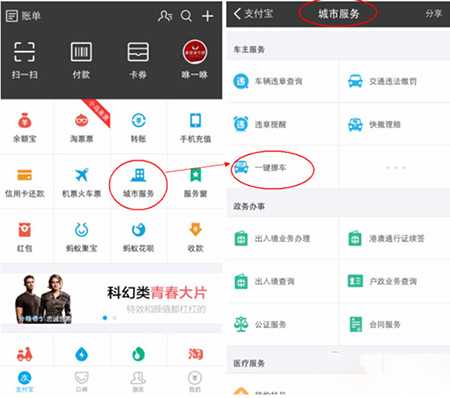Tap the second banner page dot

coord(114,318)
